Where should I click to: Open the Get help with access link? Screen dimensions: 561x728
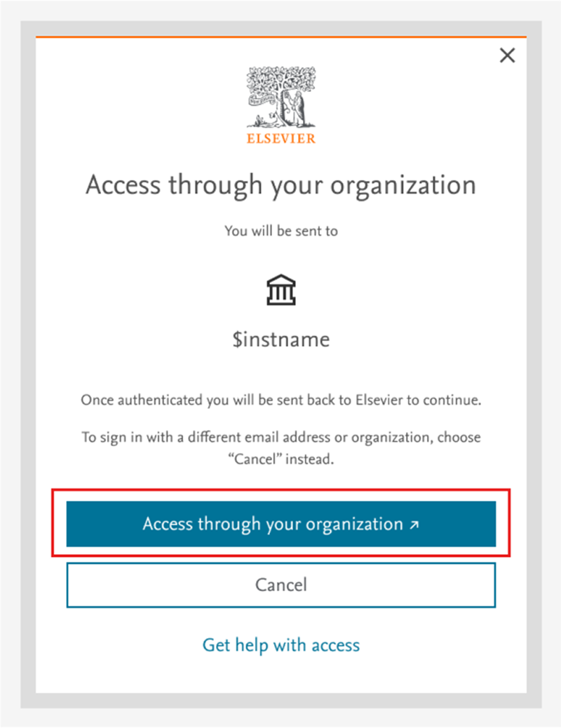280,645
